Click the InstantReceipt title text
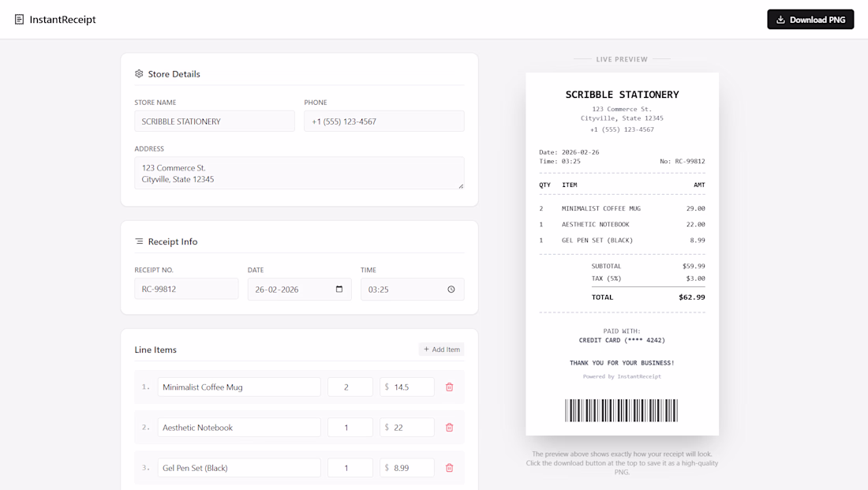This screenshot has width=868, height=490. click(x=62, y=20)
